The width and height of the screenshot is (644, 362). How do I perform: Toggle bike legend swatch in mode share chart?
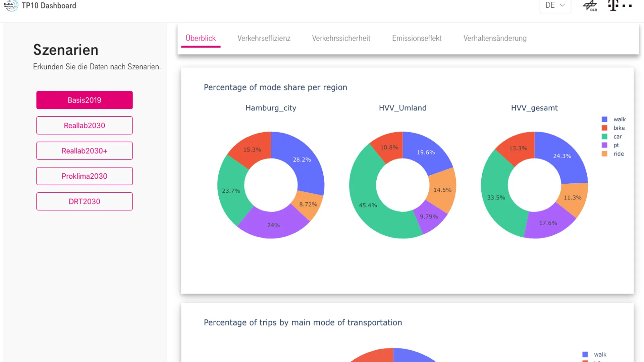604,128
